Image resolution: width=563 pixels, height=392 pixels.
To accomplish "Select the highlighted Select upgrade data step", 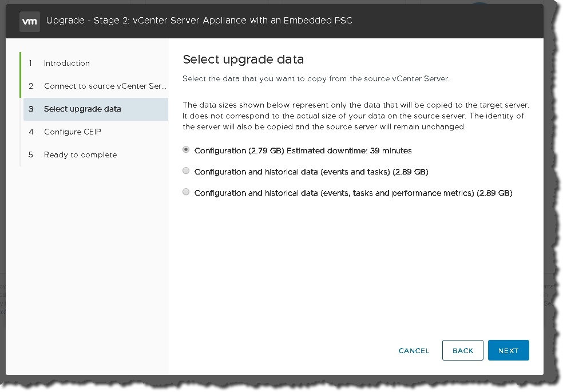I will tap(82, 109).
